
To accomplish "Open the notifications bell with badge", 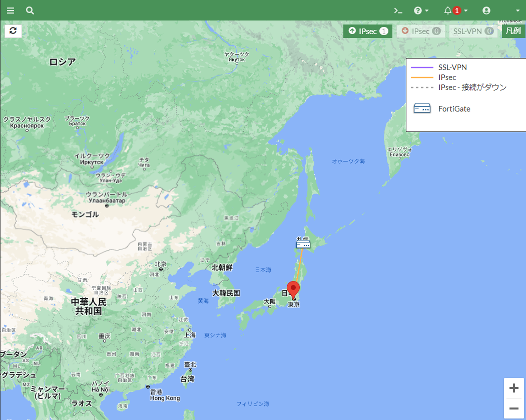I will click(452, 10).
